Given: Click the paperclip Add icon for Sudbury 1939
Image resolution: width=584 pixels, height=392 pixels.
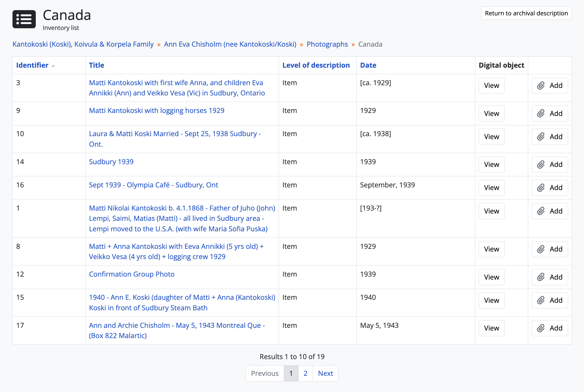Looking at the screenshot, I should (x=541, y=165).
